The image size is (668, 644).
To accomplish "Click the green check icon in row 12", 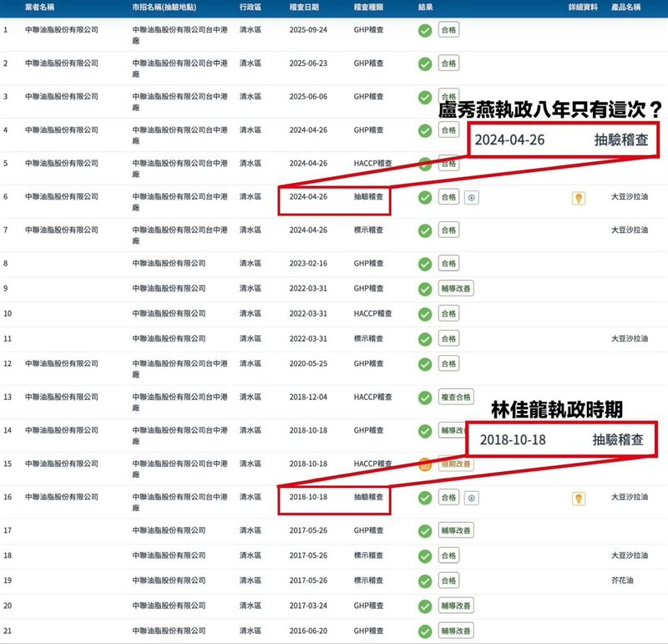I will point(425,364).
